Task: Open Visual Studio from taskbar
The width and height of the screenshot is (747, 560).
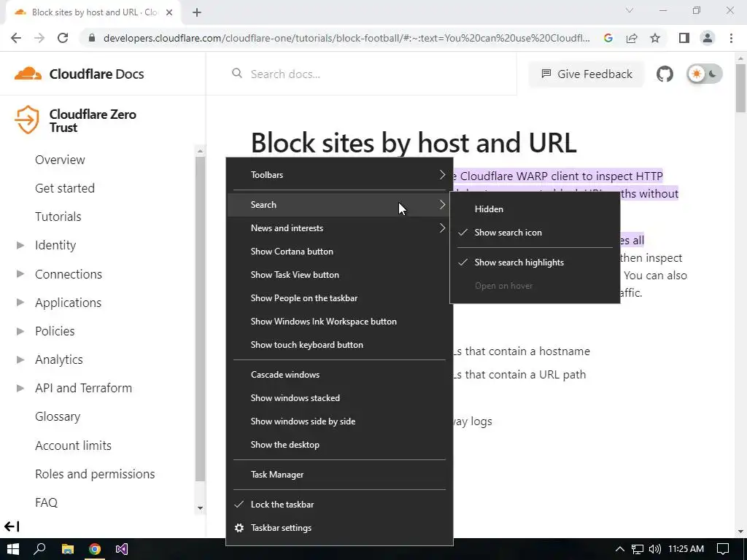Action: tap(122, 549)
